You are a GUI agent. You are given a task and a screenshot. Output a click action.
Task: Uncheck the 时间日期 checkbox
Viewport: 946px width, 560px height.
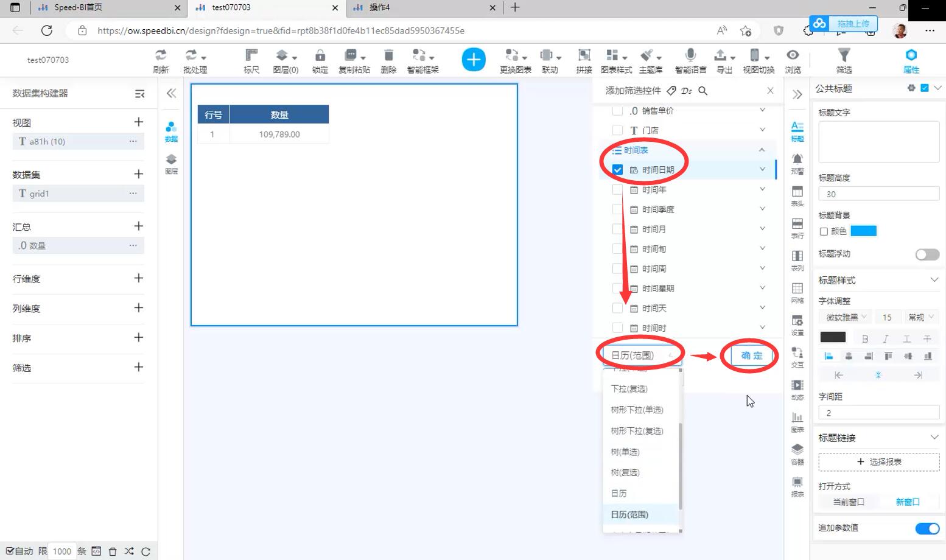617,170
